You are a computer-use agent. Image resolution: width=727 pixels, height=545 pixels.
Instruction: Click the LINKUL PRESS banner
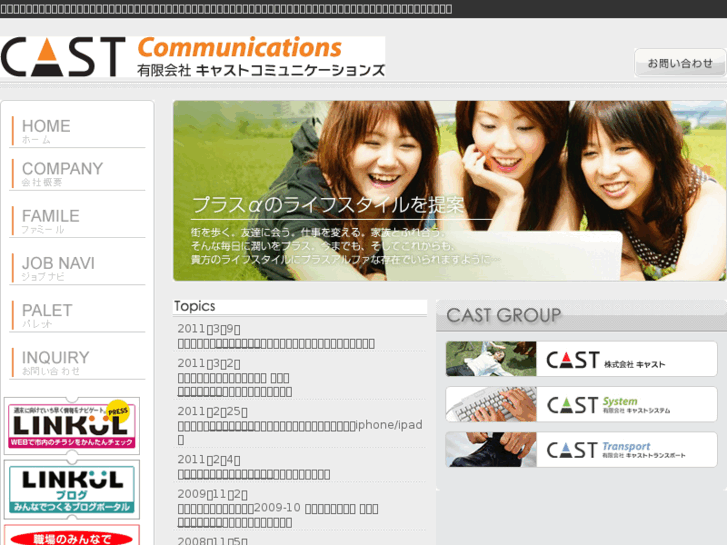(72, 425)
